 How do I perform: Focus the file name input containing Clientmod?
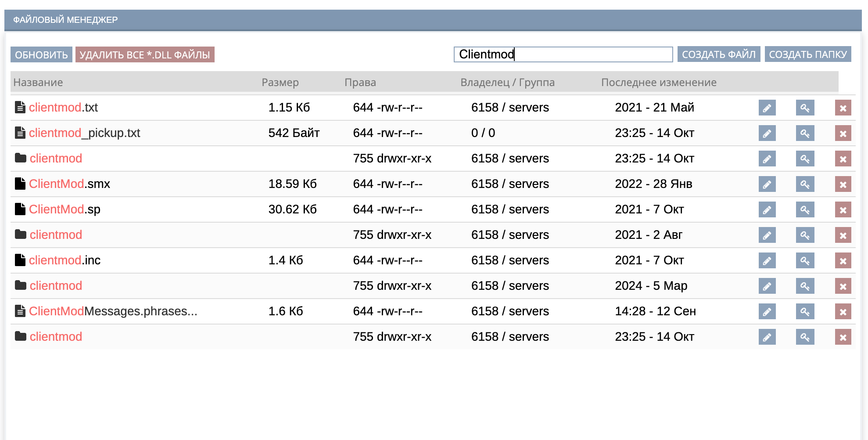pyautogui.click(x=563, y=54)
